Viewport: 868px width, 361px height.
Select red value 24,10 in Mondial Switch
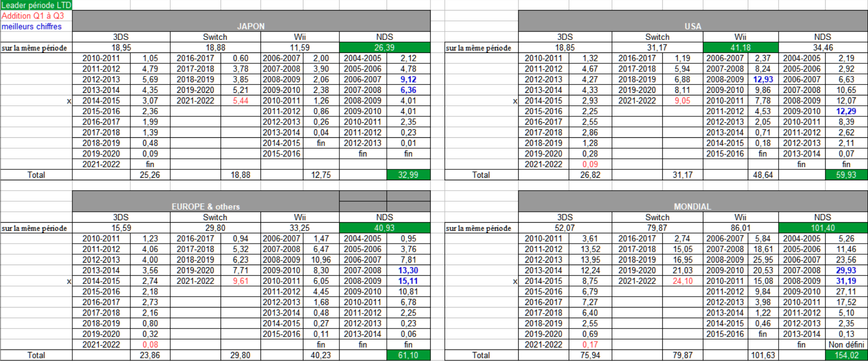(x=682, y=281)
